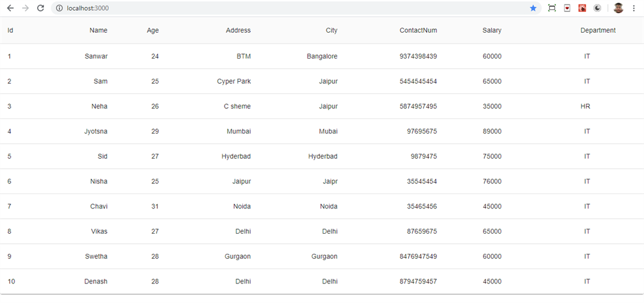Reload the localhost page

[x=41, y=8]
